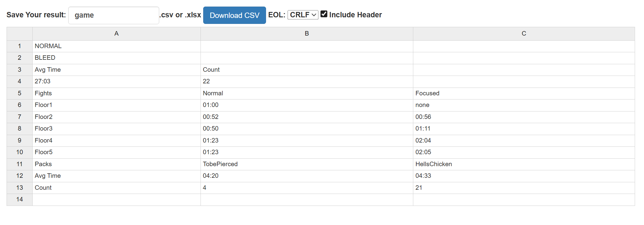Click the filename field containing game
This screenshot has width=644, height=225.
tap(114, 15)
